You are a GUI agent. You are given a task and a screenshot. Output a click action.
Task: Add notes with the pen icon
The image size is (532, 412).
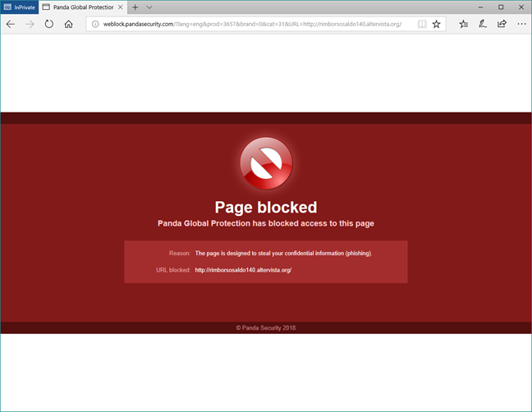[483, 24]
